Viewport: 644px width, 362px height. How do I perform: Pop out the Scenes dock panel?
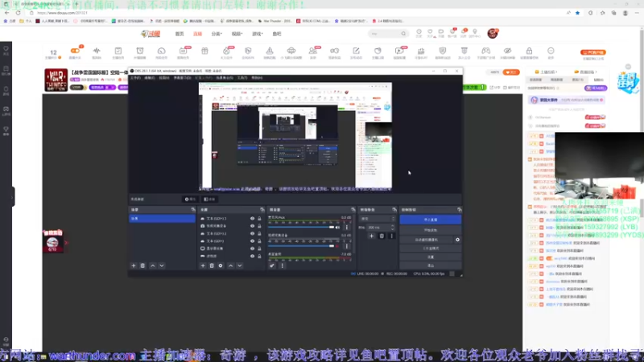point(193,210)
